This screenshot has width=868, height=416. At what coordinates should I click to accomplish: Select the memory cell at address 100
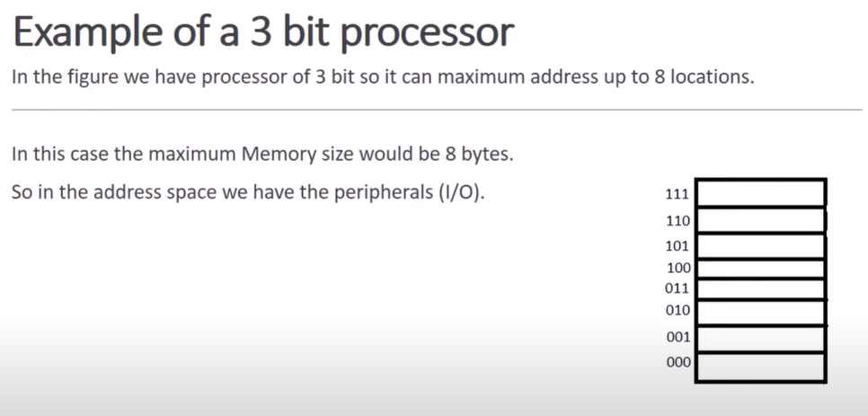pos(761,269)
